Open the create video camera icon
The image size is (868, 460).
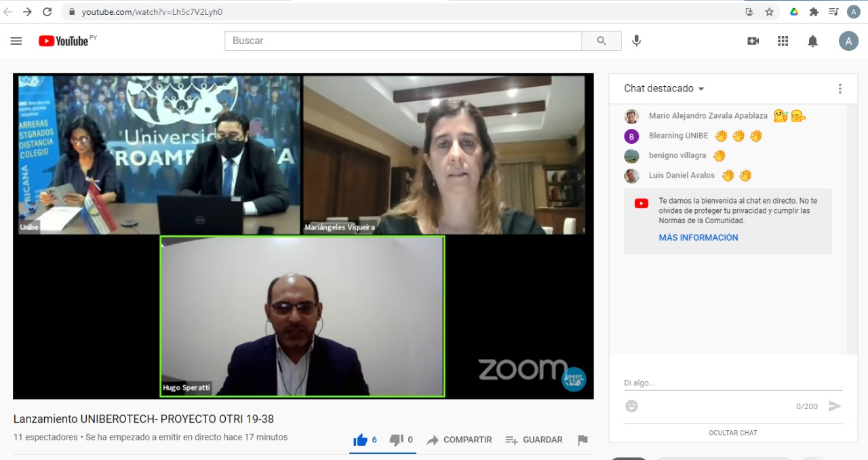tap(753, 41)
